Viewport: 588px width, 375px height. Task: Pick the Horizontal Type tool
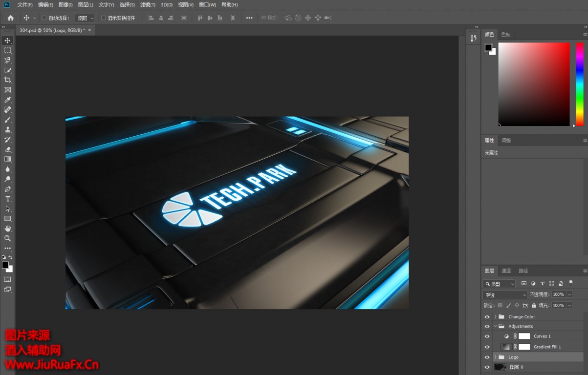click(7, 199)
